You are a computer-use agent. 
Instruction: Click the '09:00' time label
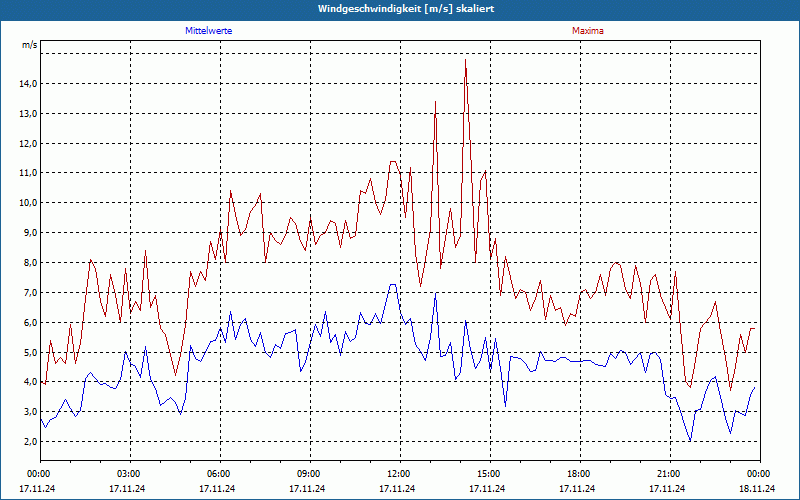(x=309, y=474)
